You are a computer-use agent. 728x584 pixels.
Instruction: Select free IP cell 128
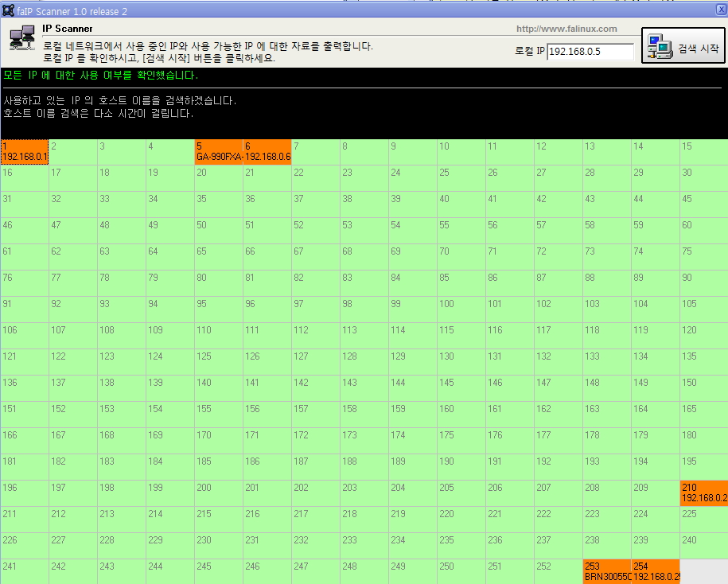364,362
